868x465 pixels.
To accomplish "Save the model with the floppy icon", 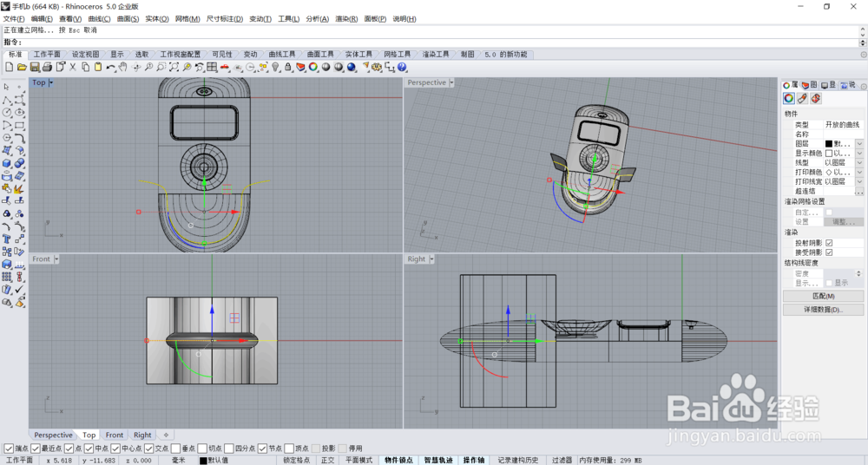I will tap(35, 67).
